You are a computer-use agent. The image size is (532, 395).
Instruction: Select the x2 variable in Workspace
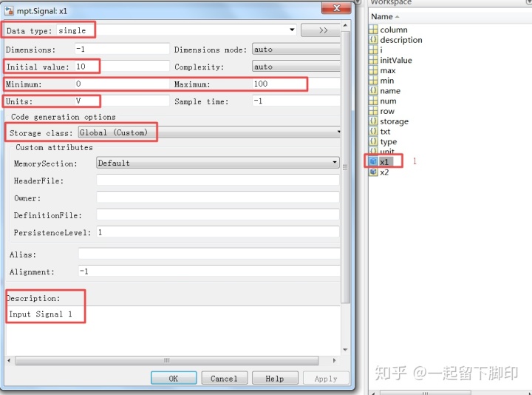tap(384, 172)
